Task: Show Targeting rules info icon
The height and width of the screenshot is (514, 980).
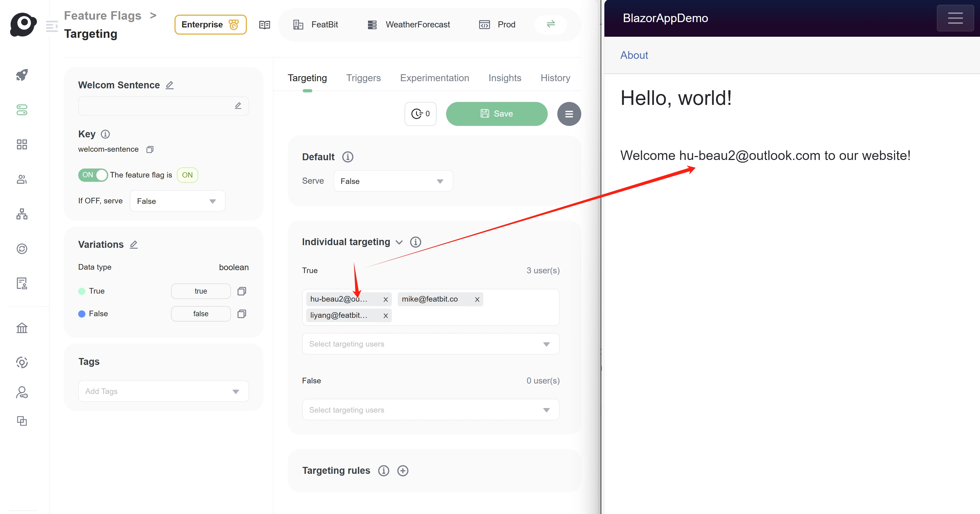Action: pos(384,471)
